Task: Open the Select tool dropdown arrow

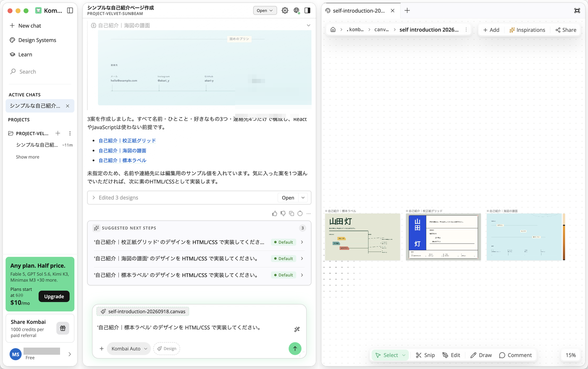Action: click(x=404, y=355)
